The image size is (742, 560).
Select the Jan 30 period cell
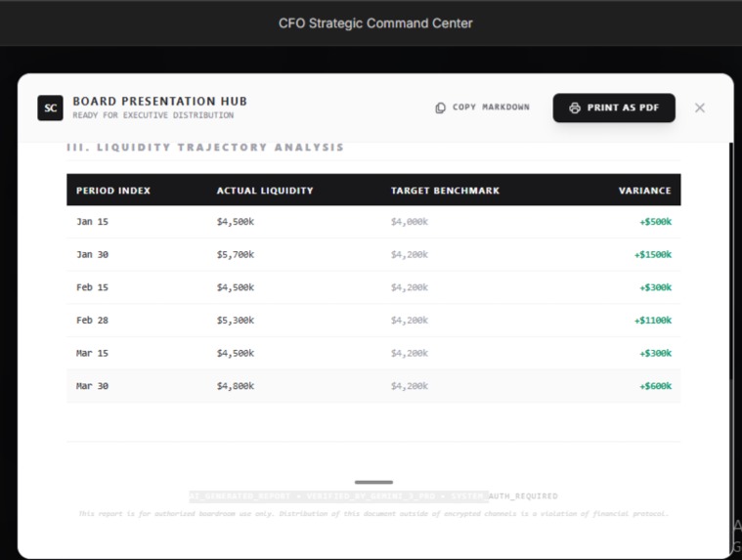pos(92,254)
